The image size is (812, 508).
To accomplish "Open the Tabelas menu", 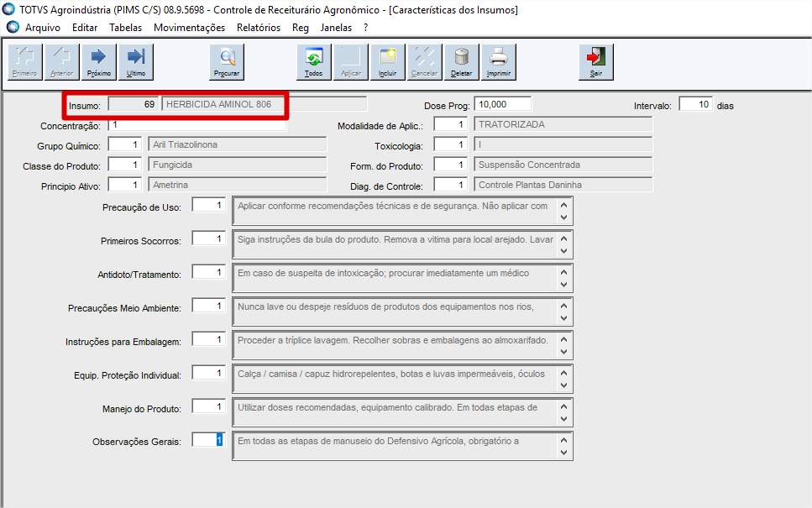I will coord(125,28).
